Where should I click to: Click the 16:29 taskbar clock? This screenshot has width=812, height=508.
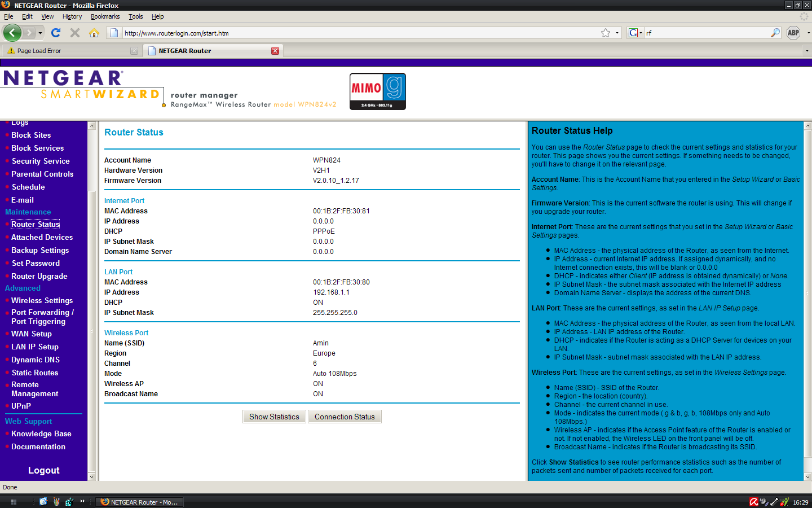coord(800,502)
